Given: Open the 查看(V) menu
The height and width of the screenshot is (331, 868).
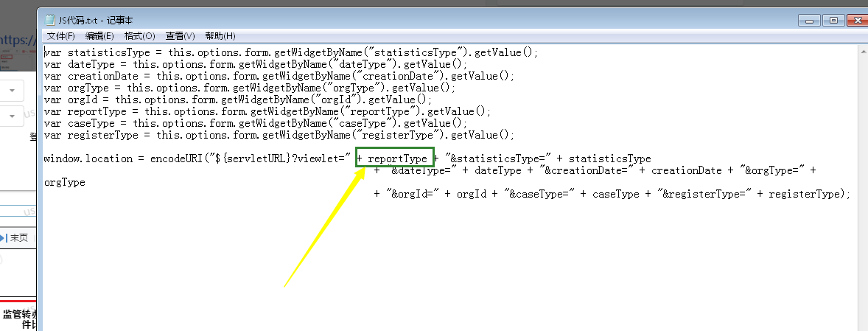Looking at the screenshot, I should 180,36.
